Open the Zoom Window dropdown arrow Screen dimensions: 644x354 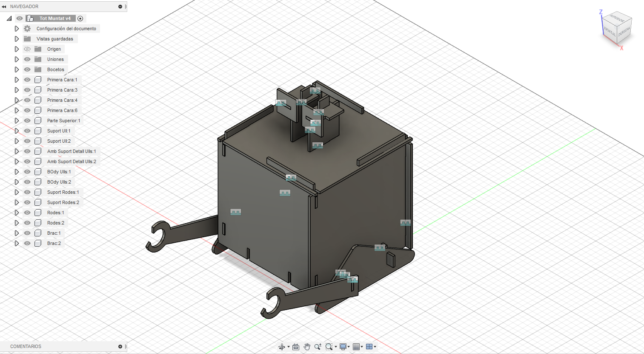point(335,347)
